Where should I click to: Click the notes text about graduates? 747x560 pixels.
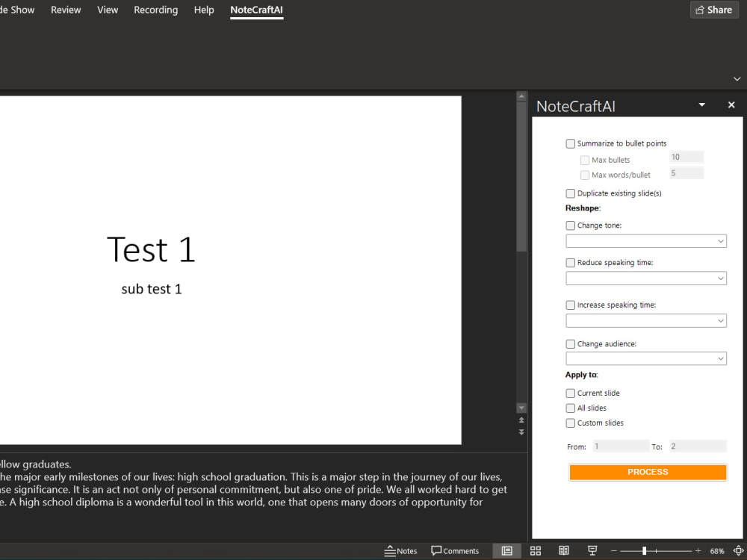[x=252, y=483]
